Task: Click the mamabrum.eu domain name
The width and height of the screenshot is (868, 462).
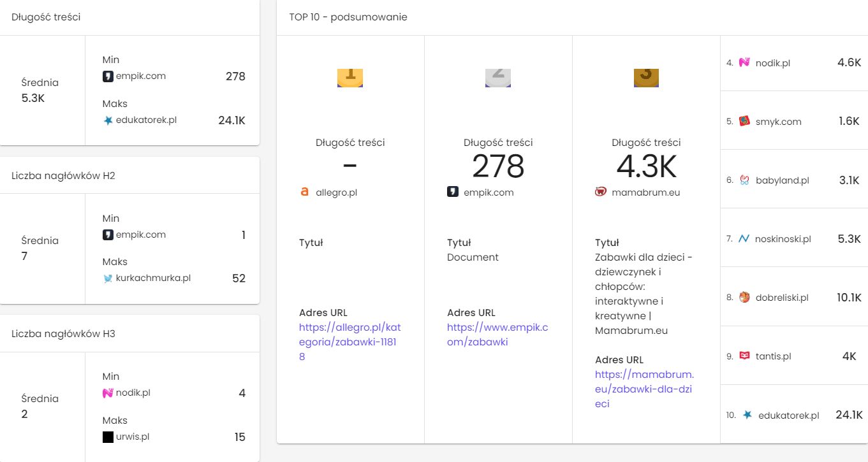Action: [x=646, y=192]
